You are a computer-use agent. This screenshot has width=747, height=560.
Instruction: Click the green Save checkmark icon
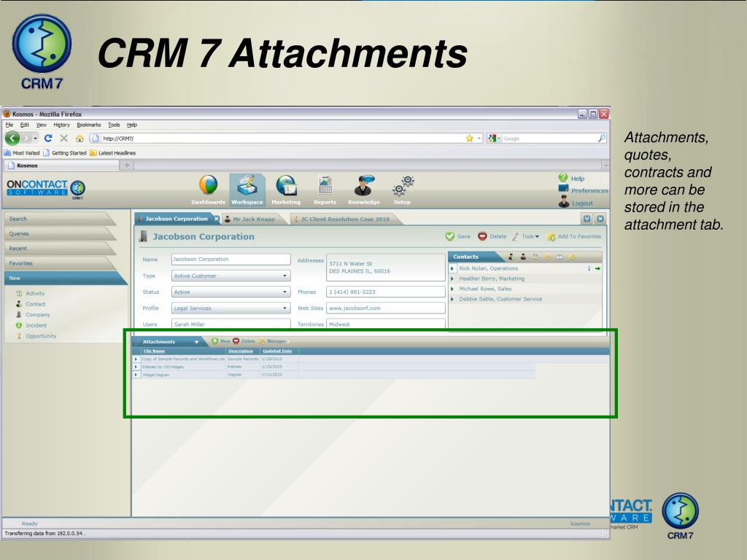point(449,236)
